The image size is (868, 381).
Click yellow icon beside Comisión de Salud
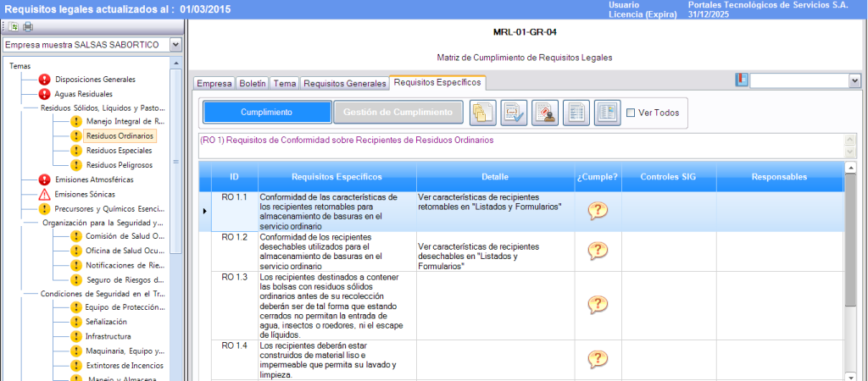point(75,236)
